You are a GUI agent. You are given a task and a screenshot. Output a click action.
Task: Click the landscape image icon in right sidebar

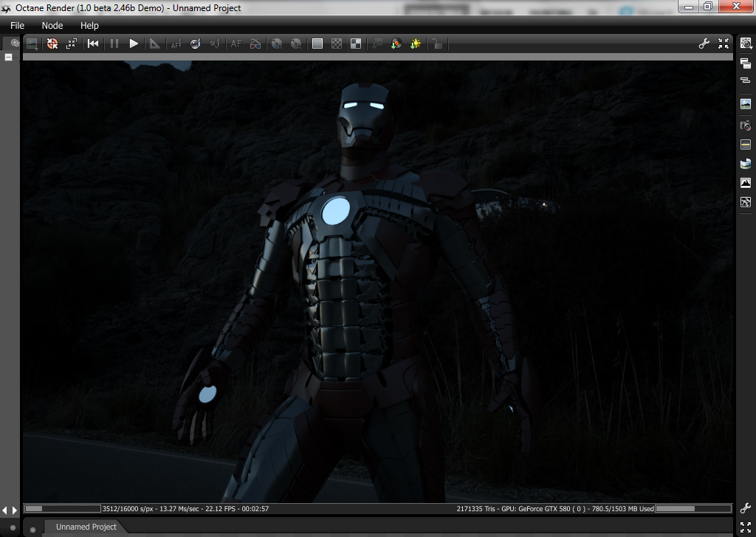pyautogui.click(x=746, y=104)
